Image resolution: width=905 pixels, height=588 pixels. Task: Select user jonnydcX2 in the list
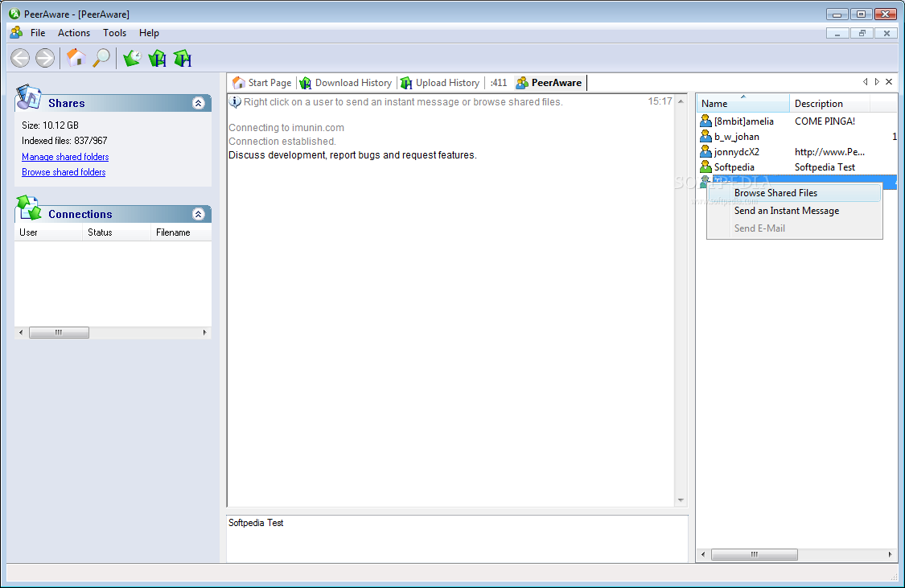tap(737, 152)
